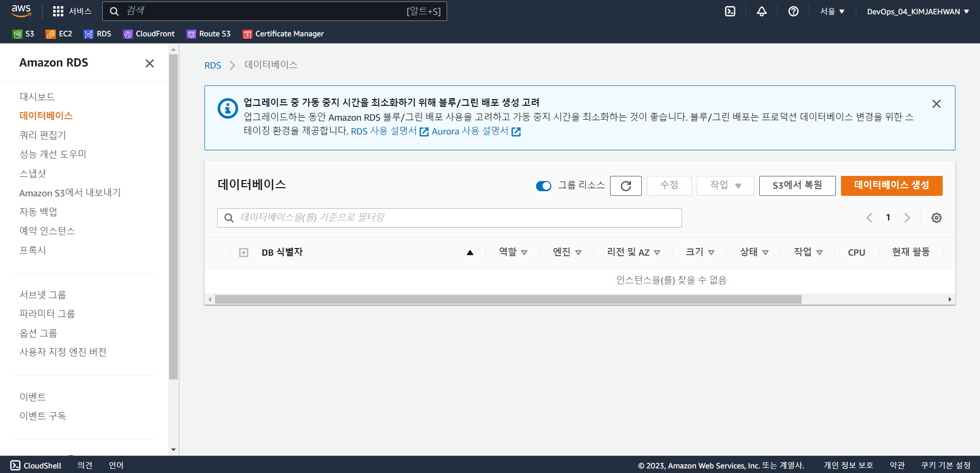This screenshot has width=980, height=473.
Task: Sort by DB identifier ascending arrow
Action: (470, 253)
